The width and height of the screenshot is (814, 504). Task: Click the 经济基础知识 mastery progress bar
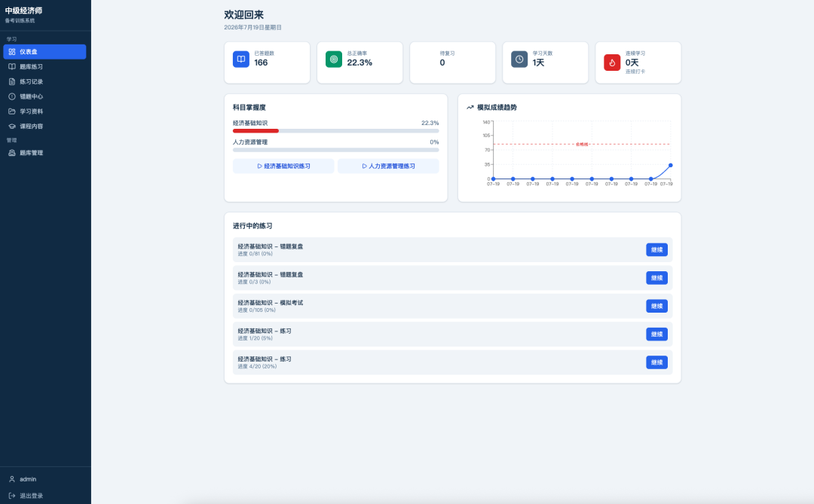coord(336,131)
